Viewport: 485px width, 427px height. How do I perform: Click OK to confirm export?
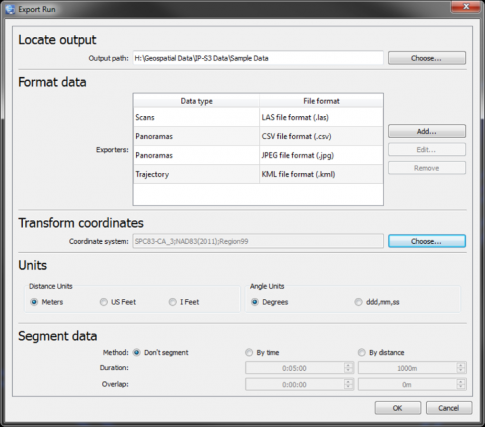coord(398,408)
